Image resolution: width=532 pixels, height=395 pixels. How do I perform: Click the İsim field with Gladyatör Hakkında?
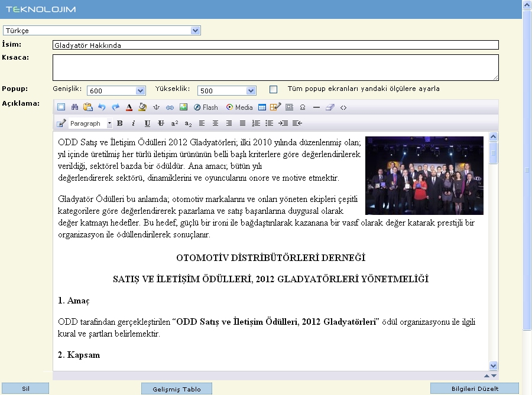275,45
